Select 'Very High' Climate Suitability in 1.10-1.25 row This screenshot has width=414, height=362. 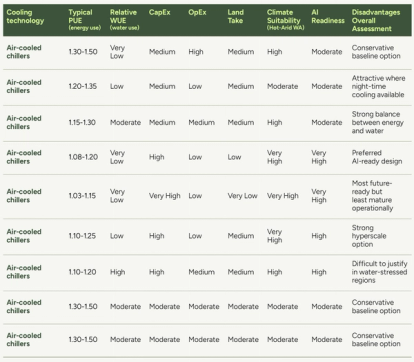[275, 236]
